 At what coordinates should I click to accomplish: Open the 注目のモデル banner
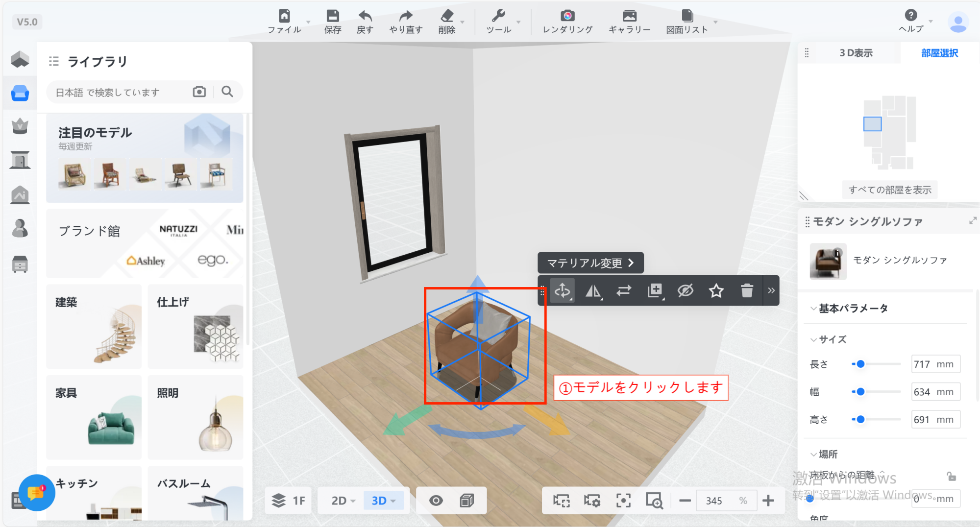click(x=145, y=158)
